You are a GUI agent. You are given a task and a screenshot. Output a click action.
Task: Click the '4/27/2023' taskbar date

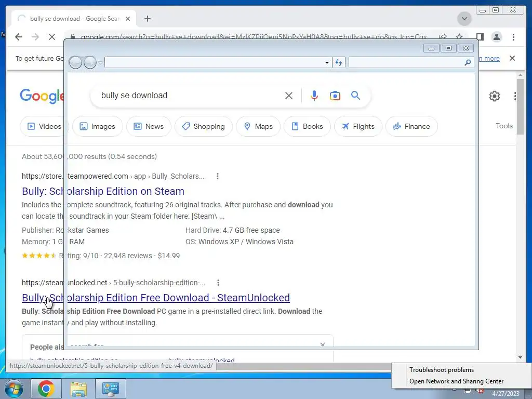click(x=506, y=394)
